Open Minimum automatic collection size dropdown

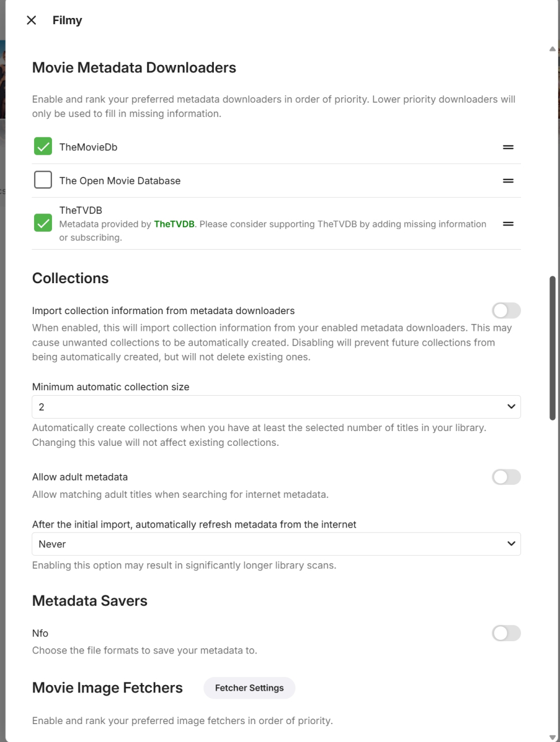coord(276,407)
